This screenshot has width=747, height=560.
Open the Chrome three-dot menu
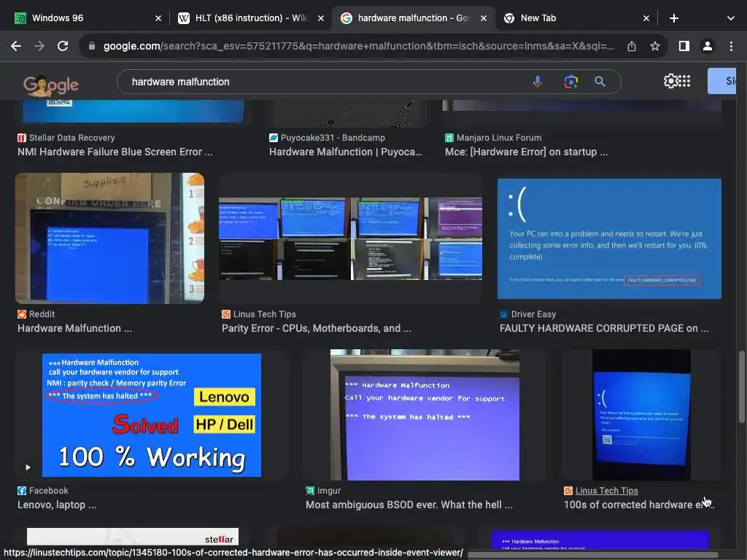(731, 46)
